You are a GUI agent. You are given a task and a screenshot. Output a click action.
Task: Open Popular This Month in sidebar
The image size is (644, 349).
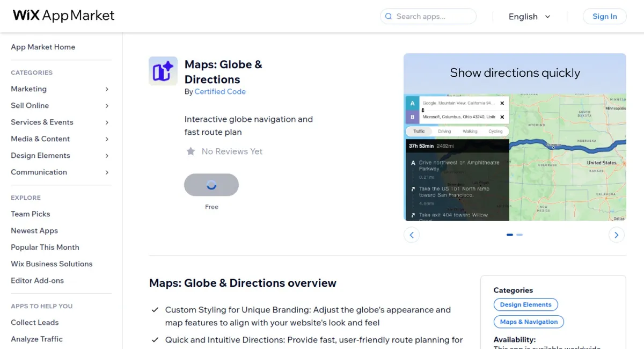[x=45, y=247]
